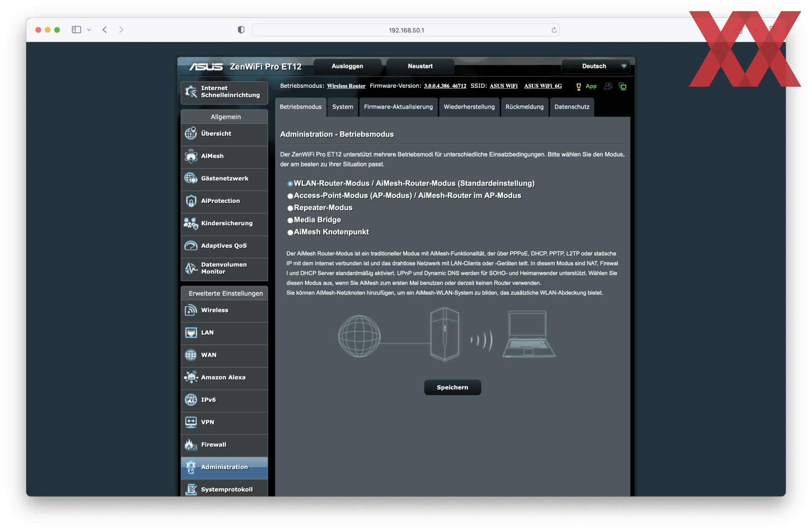The image size is (812, 531).
Task: Open the Gästenetzwerk menu entry
Action: (224, 179)
